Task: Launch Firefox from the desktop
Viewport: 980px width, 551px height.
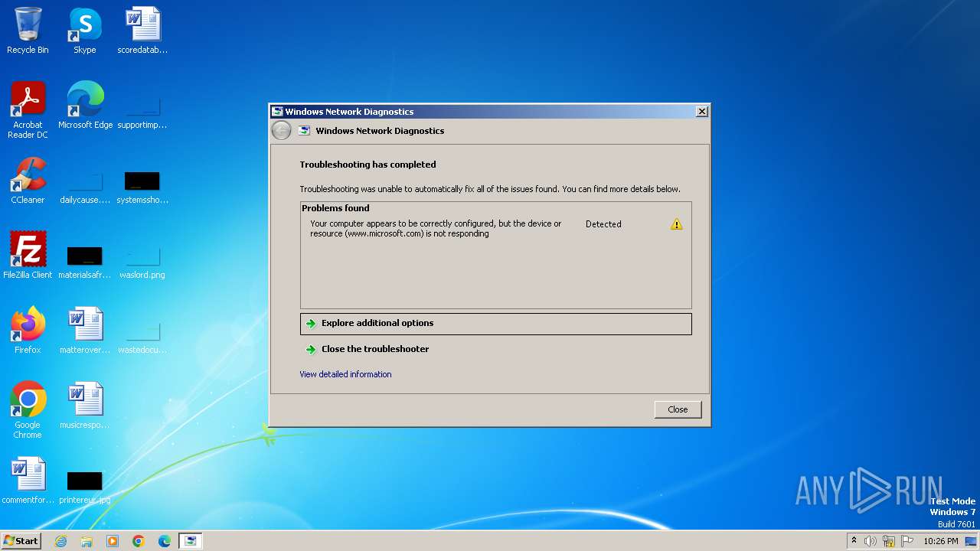Action: (28, 331)
